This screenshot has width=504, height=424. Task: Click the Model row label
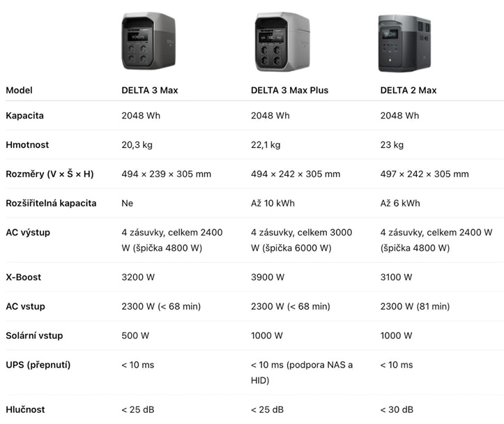pyautogui.click(x=20, y=91)
